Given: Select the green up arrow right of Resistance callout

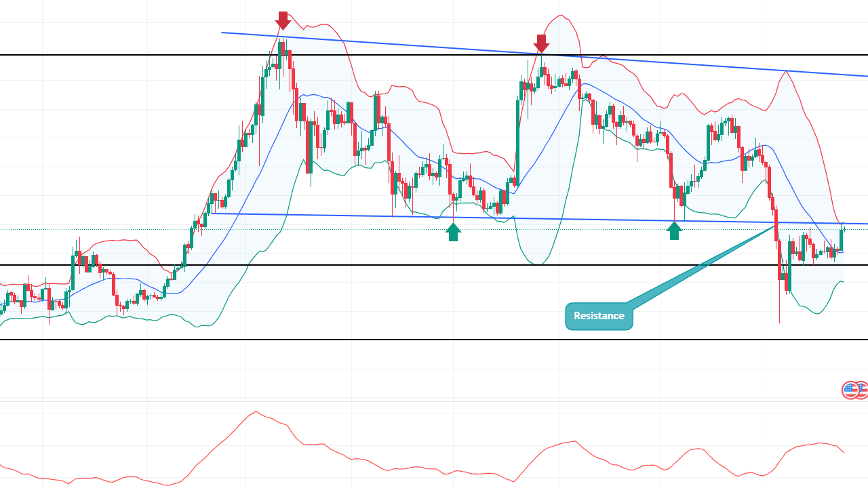Looking at the screenshot, I should pos(674,231).
